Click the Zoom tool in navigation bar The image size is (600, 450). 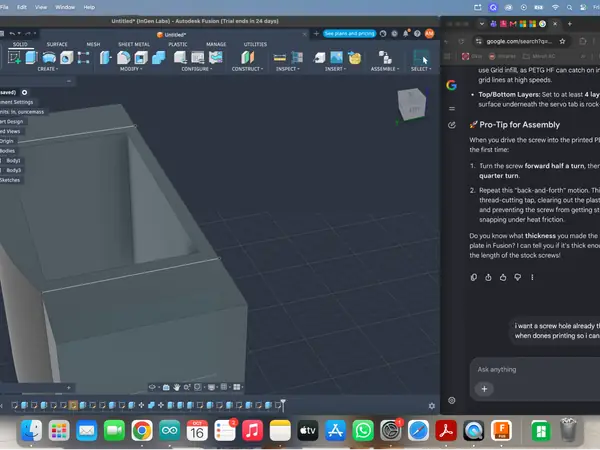pos(187,387)
